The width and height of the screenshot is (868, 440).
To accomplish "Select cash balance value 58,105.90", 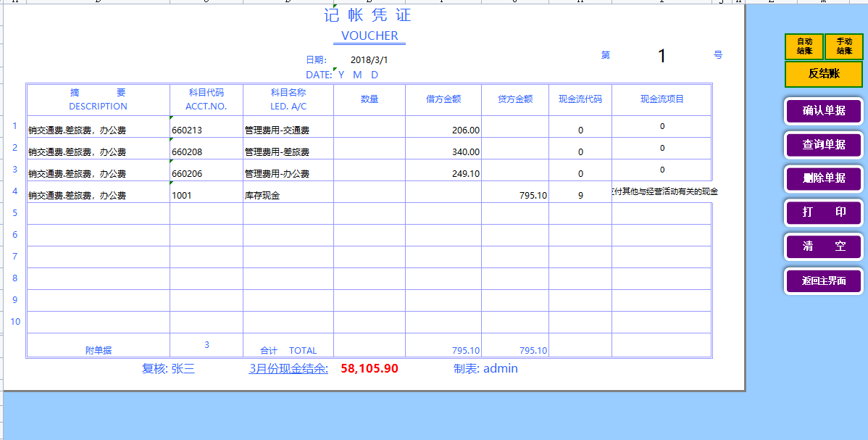I will click(x=370, y=368).
